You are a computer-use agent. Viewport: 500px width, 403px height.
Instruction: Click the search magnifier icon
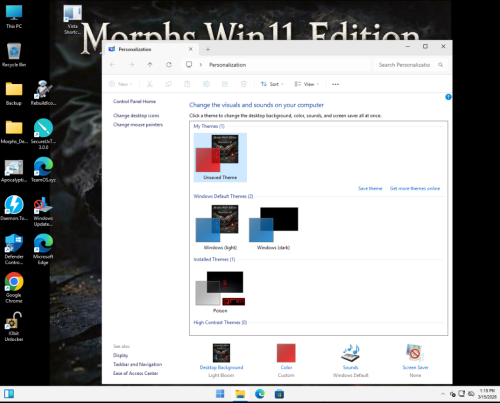[441, 65]
